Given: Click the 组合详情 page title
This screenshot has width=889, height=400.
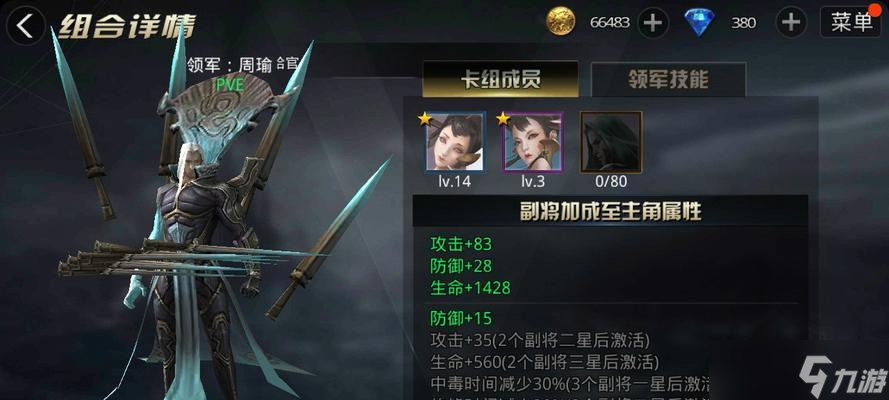Looking at the screenshot, I should tap(127, 26).
